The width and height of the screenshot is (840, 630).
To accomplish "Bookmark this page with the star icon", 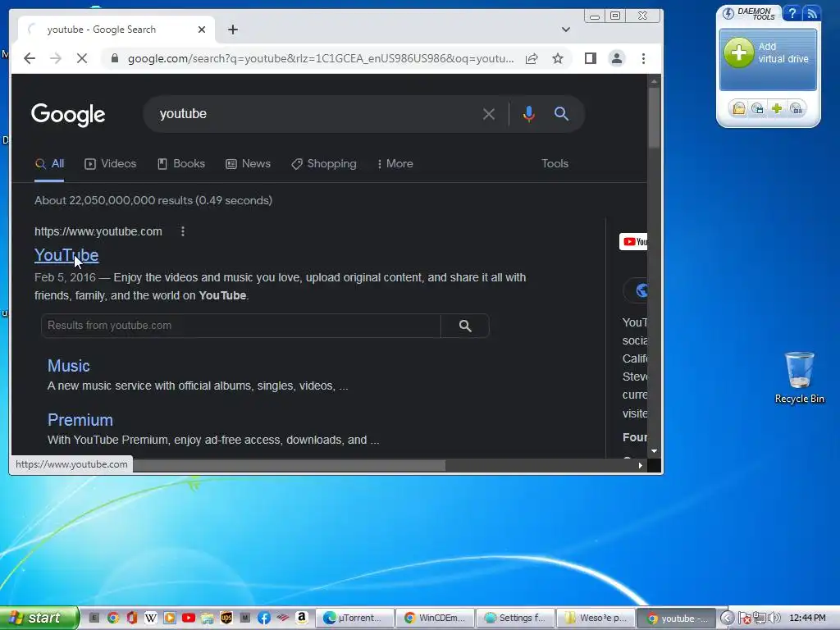I will click(x=558, y=58).
